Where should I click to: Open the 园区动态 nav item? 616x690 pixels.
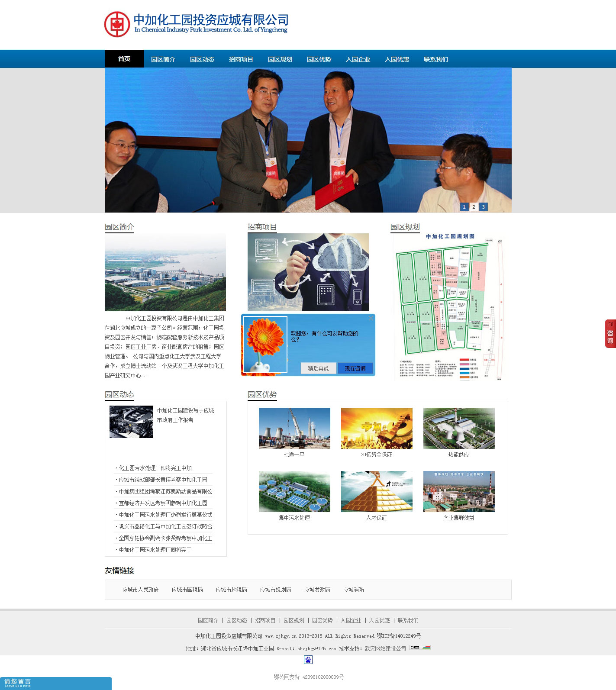pos(202,59)
